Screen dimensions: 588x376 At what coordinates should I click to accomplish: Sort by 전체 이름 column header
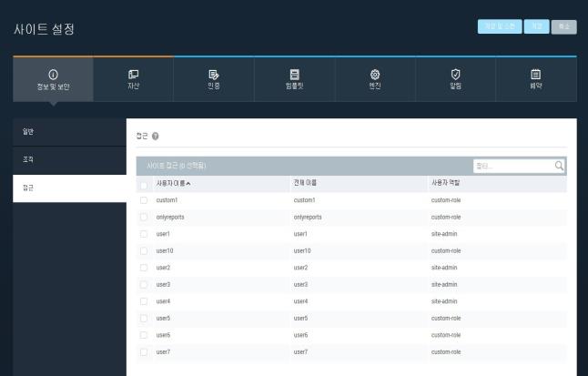(x=305, y=183)
